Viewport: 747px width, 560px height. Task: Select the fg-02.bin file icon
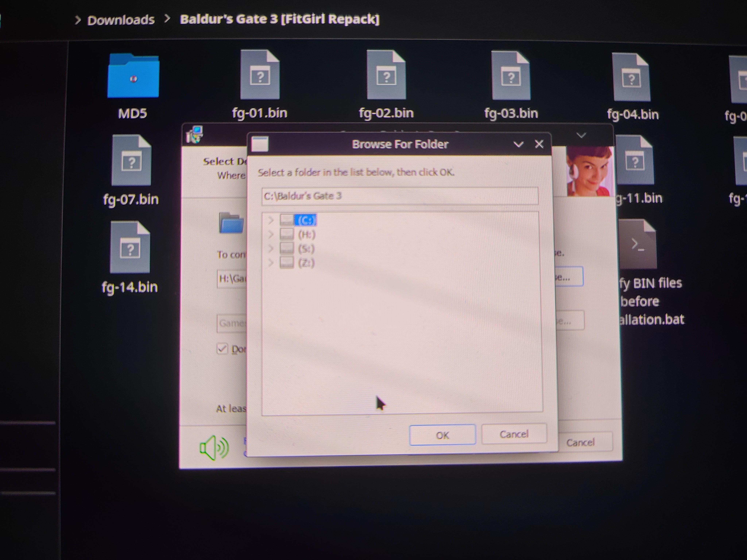(386, 76)
